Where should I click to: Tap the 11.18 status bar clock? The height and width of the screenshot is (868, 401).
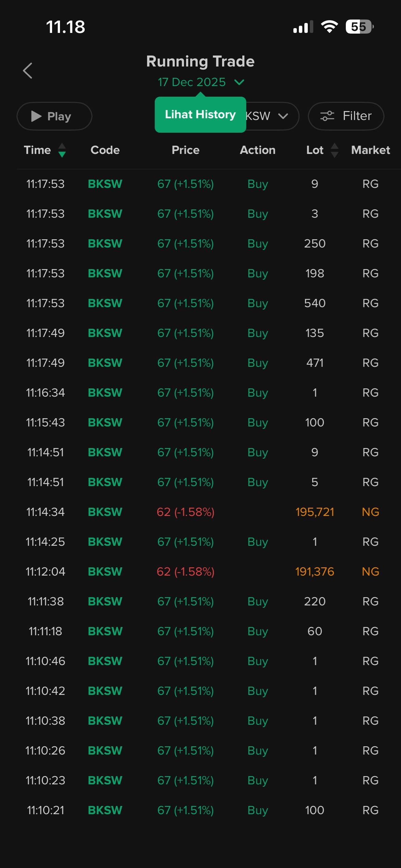click(x=65, y=27)
